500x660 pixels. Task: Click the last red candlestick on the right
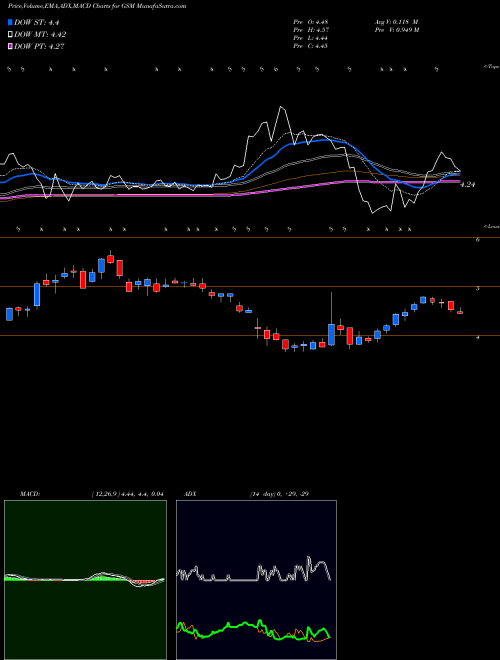point(460,311)
